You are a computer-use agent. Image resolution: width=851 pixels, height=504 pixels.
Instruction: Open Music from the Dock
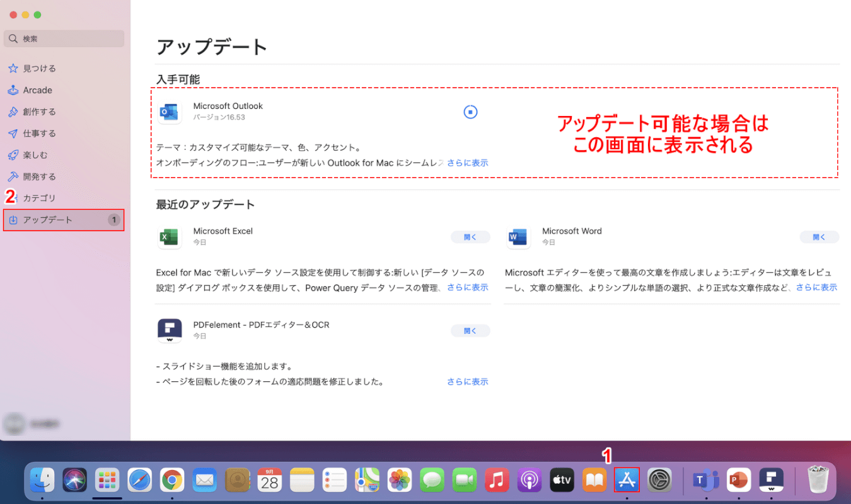(x=497, y=480)
